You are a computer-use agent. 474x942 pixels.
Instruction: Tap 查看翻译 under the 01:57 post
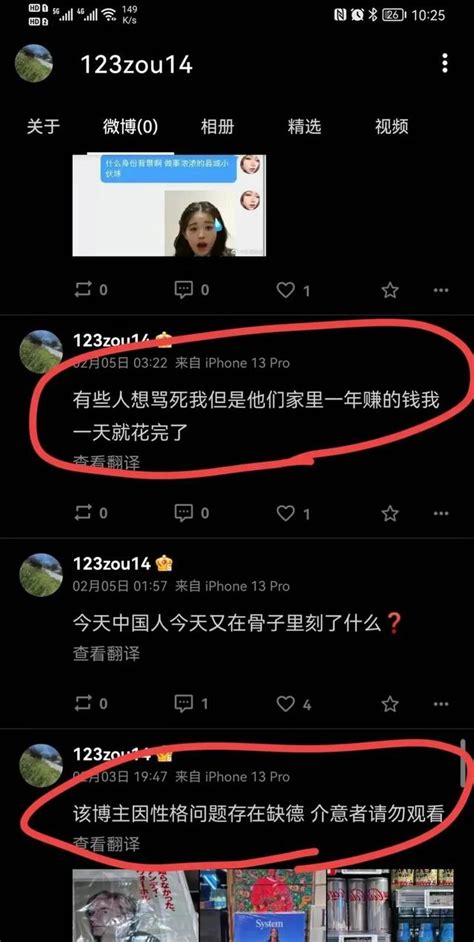point(106,654)
